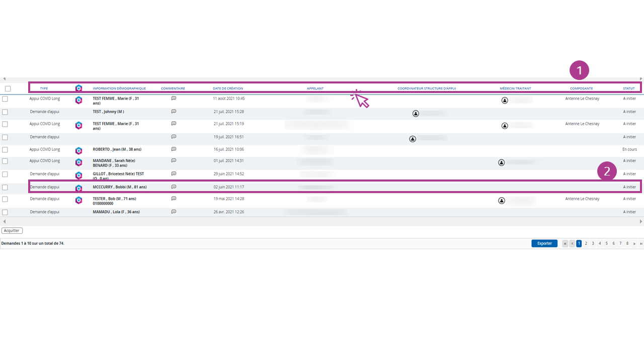Click the coordinator person icon for TEST Johnny

tap(416, 114)
